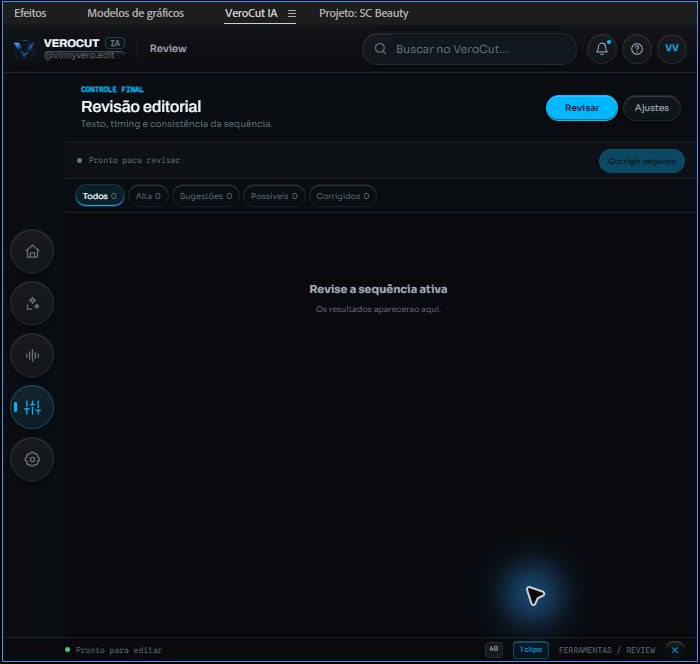Click the VeroCut logo icon
Viewport: 700px width, 664px height.
pyautogui.click(x=24, y=49)
